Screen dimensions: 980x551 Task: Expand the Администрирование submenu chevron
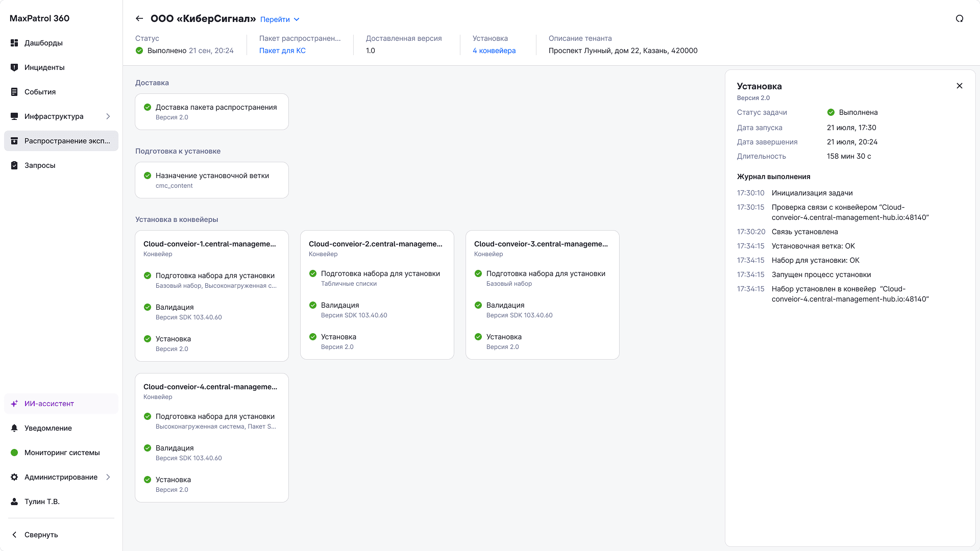pyautogui.click(x=108, y=477)
